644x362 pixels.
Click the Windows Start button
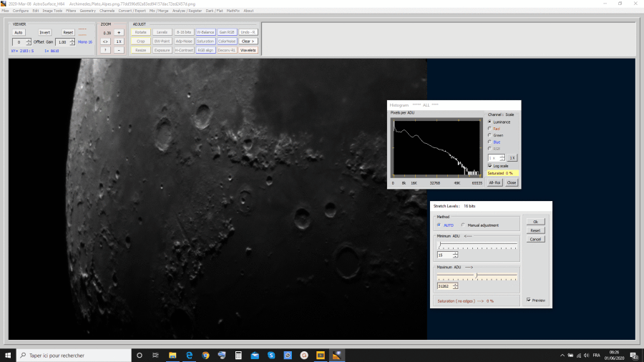pyautogui.click(x=9, y=355)
